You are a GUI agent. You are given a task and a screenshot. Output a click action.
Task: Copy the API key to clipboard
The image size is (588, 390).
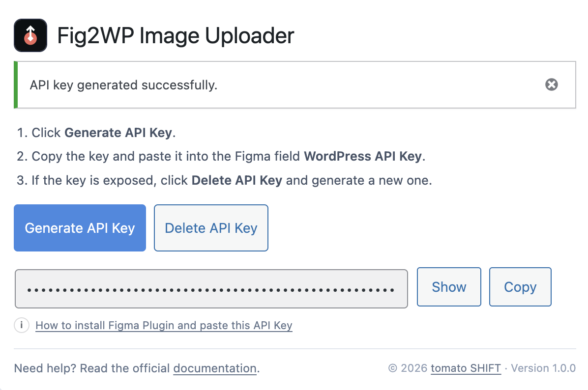(520, 287)
